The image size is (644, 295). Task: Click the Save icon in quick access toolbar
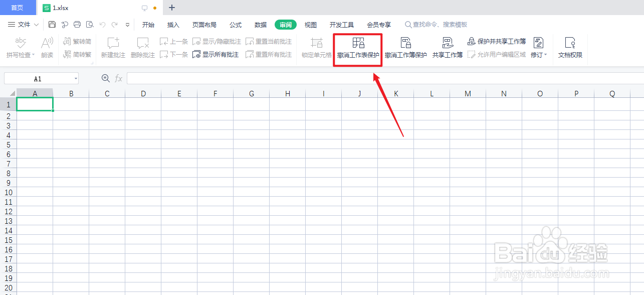tap(52, 25)
